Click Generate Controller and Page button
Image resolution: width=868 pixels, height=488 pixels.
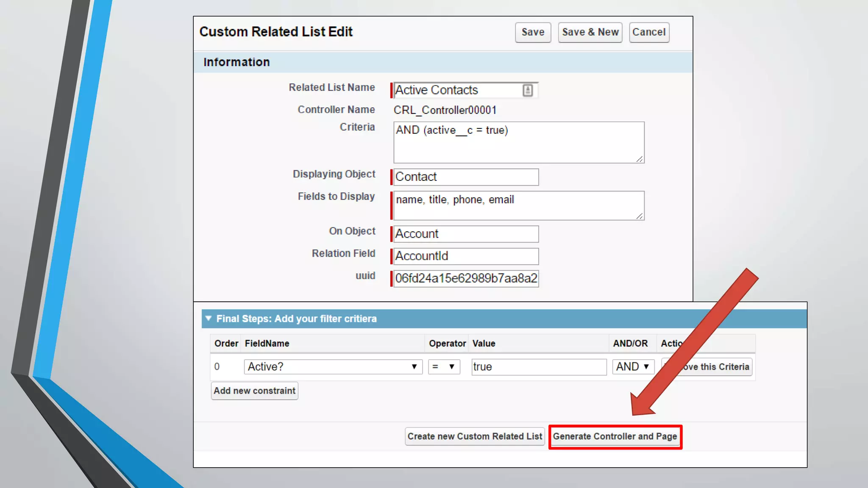pos(615,437)
